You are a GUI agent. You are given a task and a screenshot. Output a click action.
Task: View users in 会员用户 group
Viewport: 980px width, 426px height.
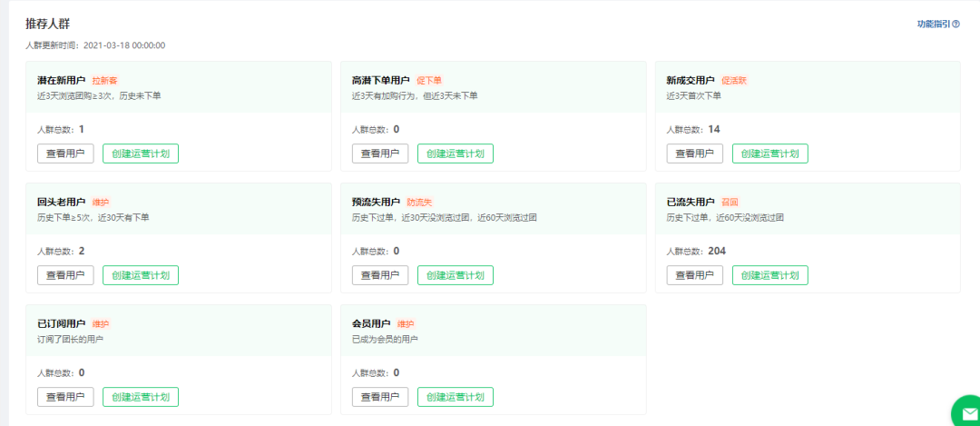click(380, 397)
